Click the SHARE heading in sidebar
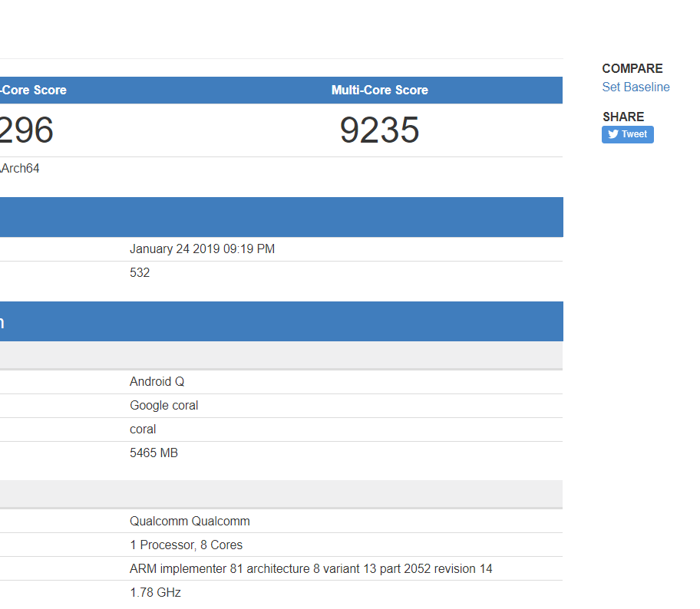Image resolution: width=700 pixels, height=609 pixels. point(622,117)
